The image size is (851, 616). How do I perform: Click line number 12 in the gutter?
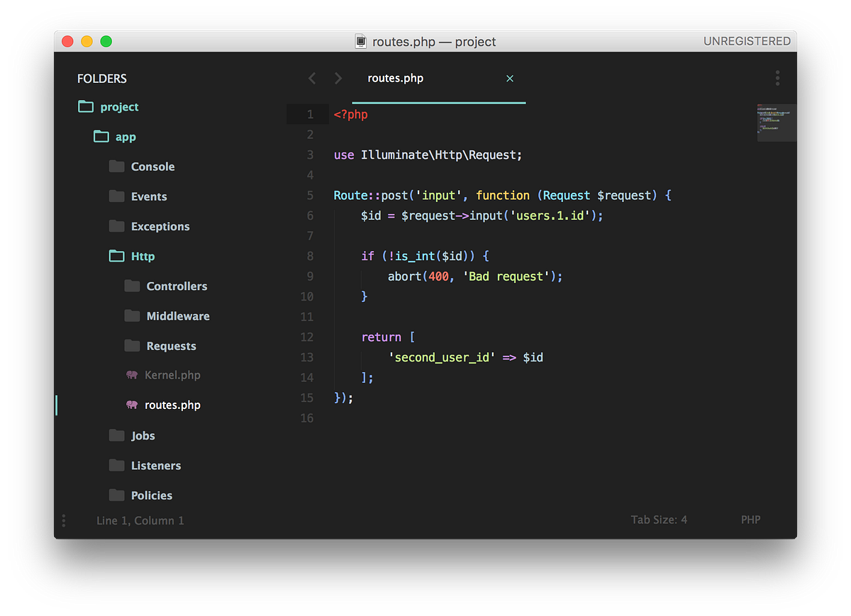click(306, 337)
